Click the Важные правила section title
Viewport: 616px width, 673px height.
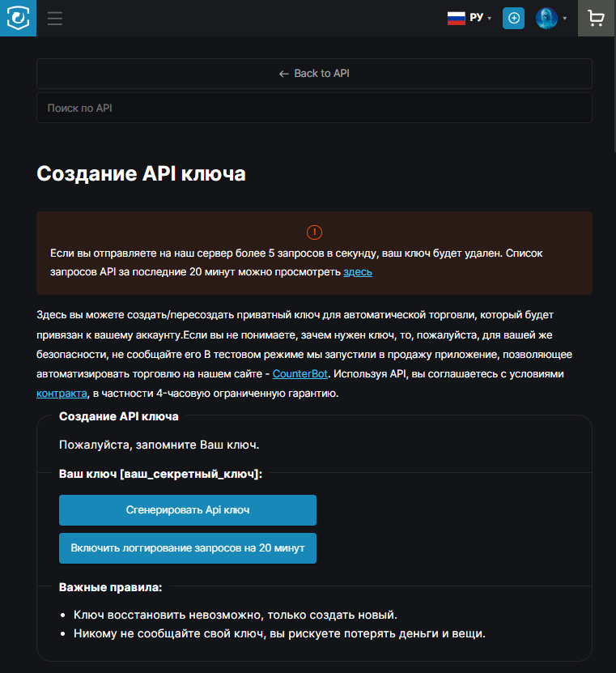pyautogui.click(x=111, y=586)
